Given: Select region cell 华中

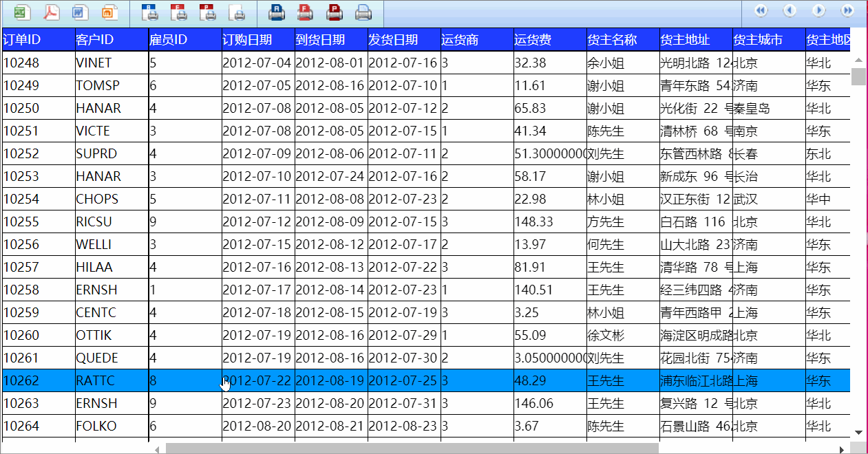Looking at the screenshot, I should (828, 199).
